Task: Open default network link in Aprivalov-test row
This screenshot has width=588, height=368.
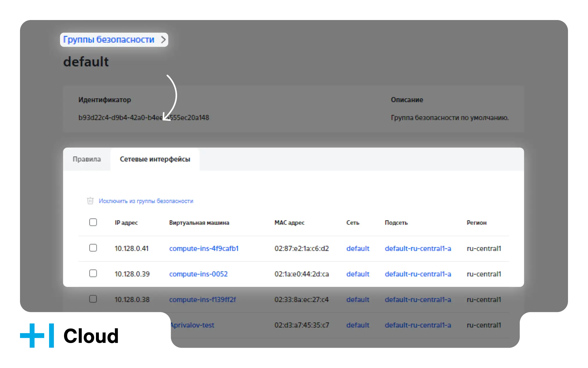Action: [x=358, y=325]
